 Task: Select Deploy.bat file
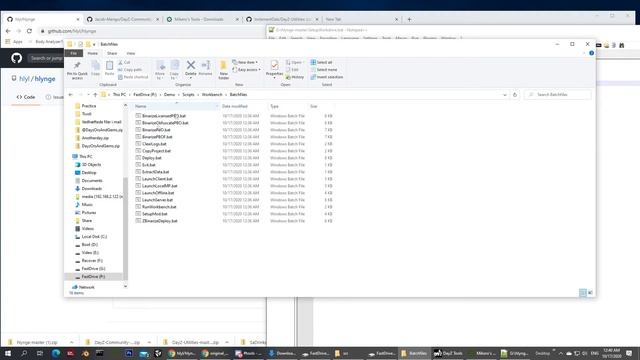click(x=151, y=158)
